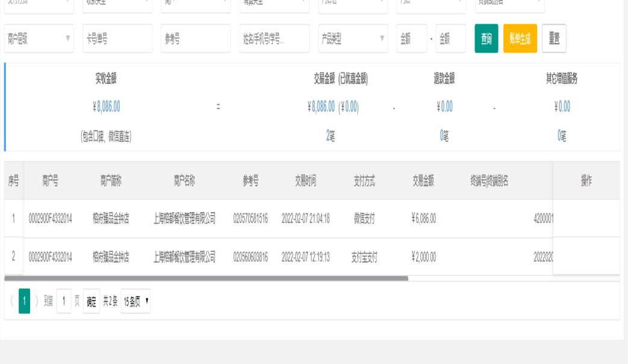The image size is (628, 364).
Task: Click the maximum 金额 field after the dash
Action: pyautogui.click(x=451, y=39)
